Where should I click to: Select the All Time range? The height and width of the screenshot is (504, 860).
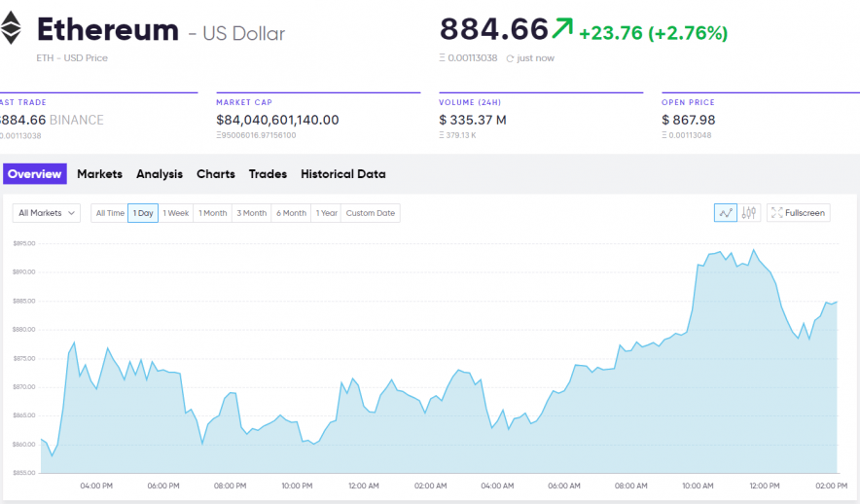109,213
